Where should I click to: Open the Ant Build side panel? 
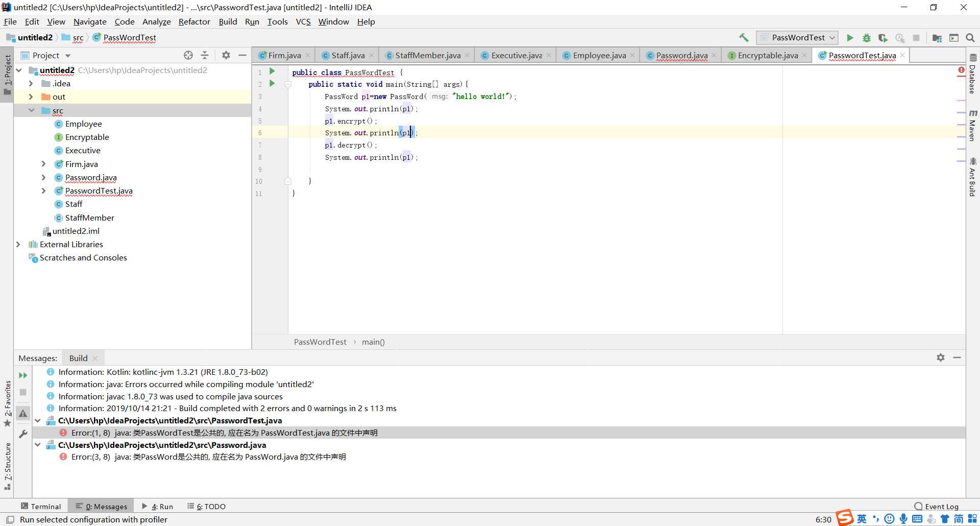point(973,177)
